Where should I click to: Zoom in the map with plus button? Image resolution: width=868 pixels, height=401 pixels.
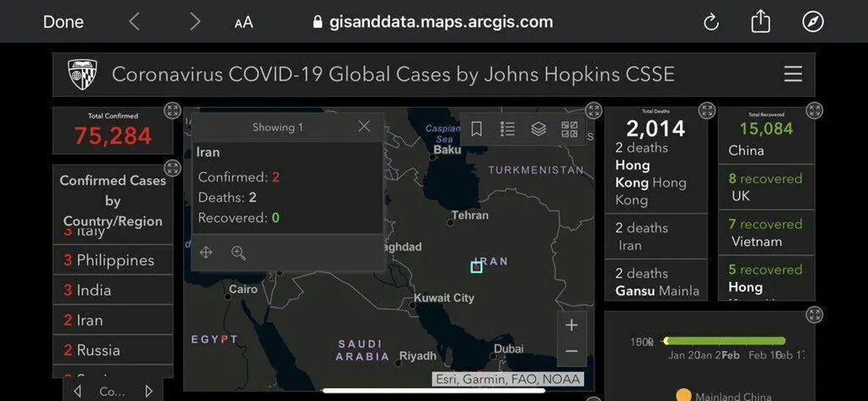[x=571, y=325]
